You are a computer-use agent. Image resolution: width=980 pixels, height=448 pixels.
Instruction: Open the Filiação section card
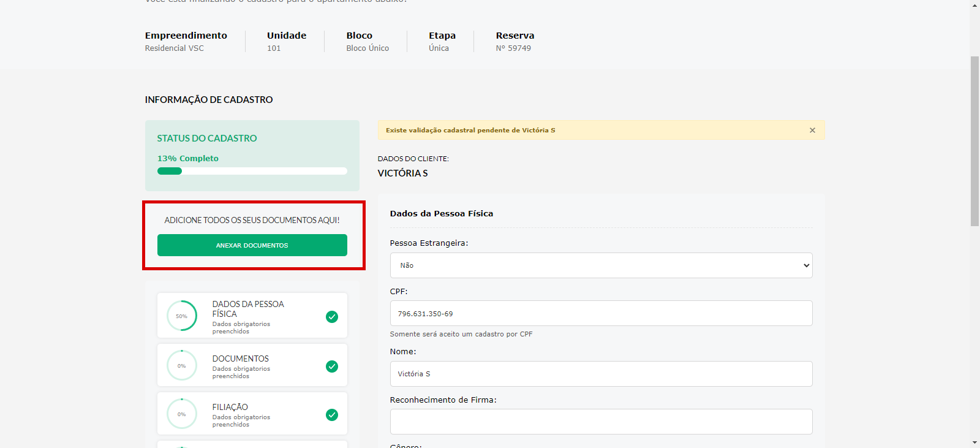click(252, 414)
